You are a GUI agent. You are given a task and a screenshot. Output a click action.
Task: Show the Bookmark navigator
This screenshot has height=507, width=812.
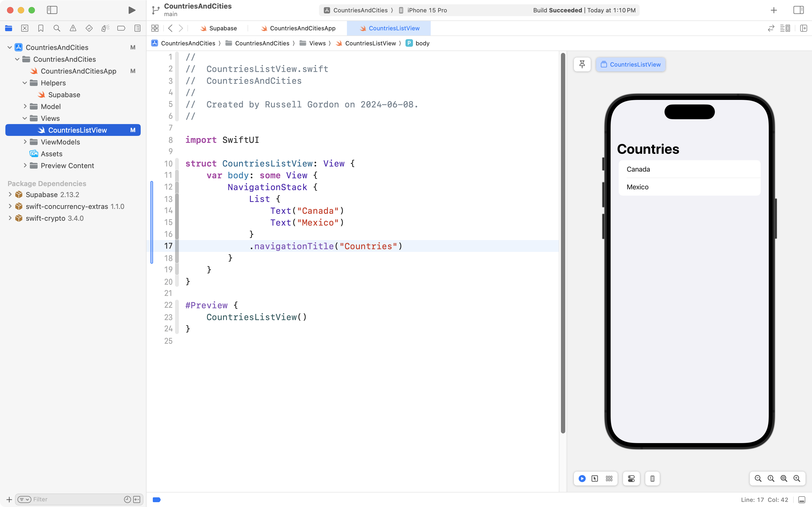coord(41,28)
